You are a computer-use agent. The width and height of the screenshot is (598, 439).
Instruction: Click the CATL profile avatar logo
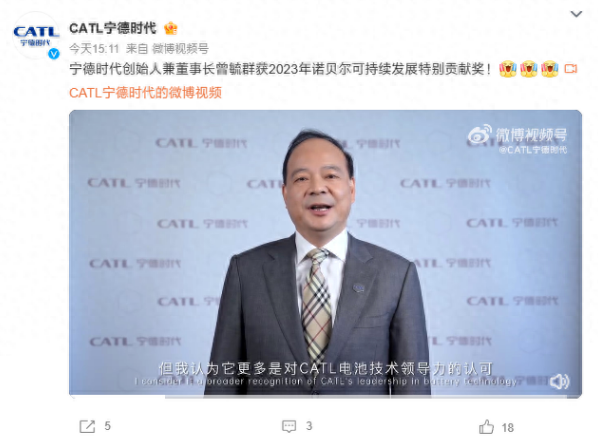coord(36,35)
